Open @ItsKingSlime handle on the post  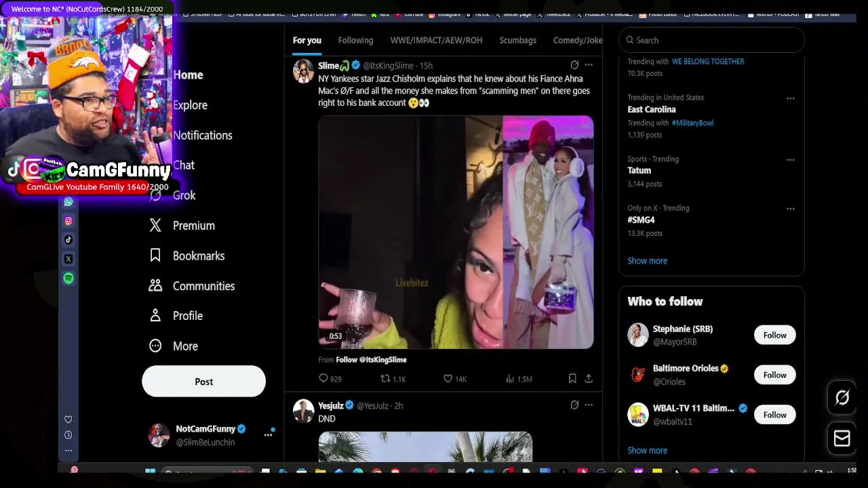(388, 66)
